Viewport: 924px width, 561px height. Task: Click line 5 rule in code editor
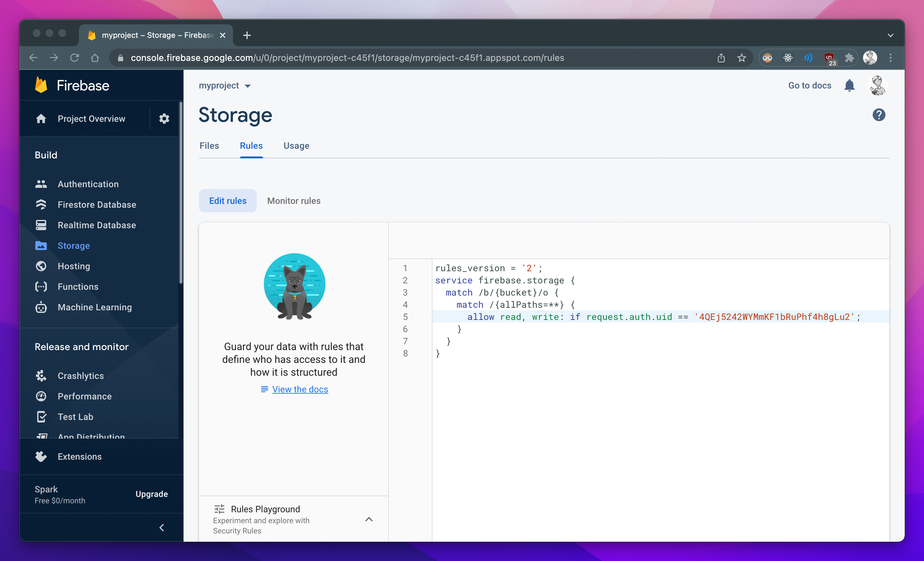(x=647, y=316)
